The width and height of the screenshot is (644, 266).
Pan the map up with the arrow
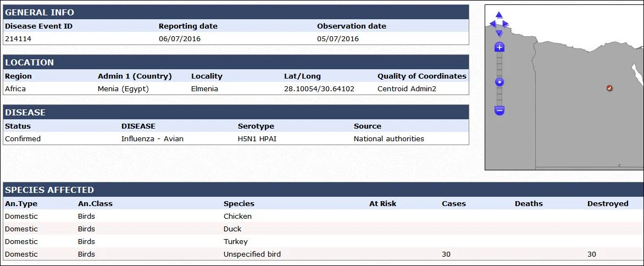[x=499, y=15]
